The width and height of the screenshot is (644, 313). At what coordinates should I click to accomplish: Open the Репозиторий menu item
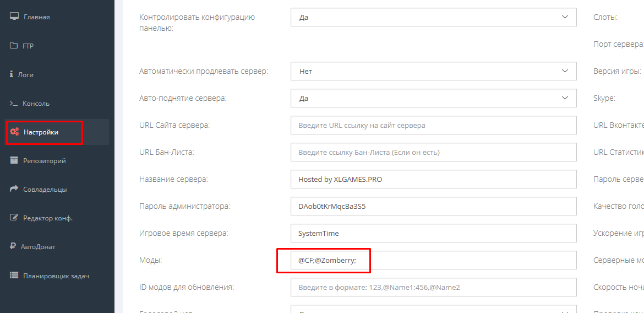44,161
